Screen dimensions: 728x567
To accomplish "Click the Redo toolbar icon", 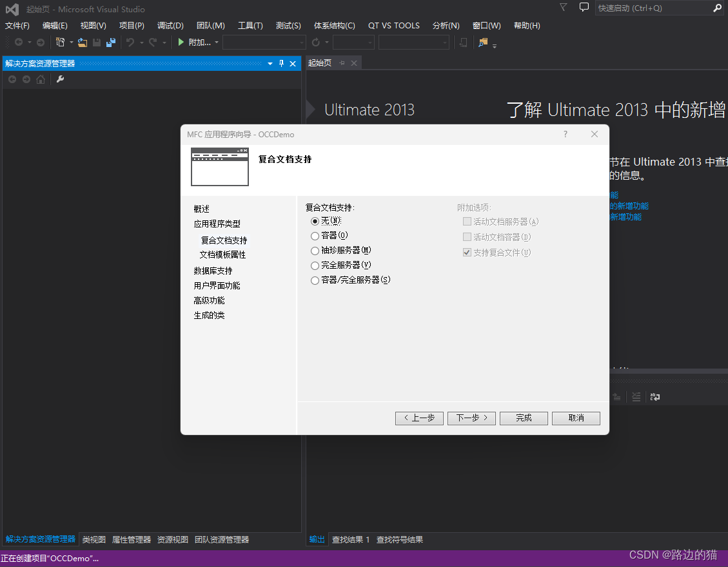I will tap(153, 43).
